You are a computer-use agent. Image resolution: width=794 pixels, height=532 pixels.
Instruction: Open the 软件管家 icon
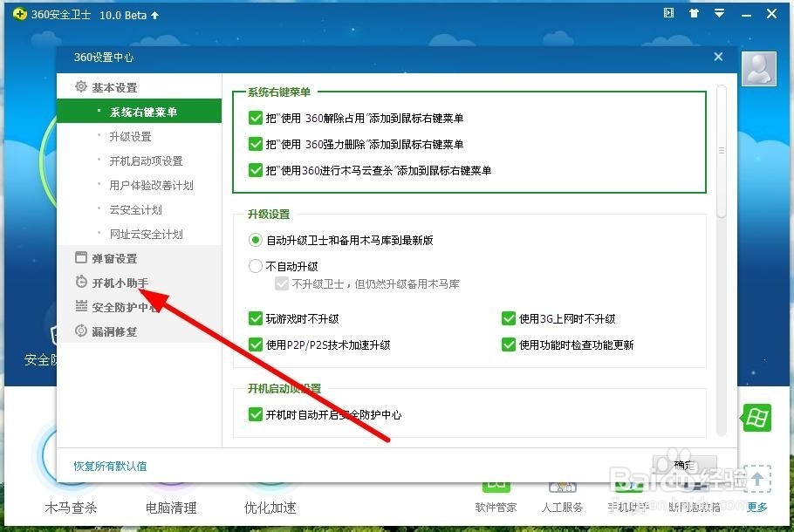tap(496, 488)
